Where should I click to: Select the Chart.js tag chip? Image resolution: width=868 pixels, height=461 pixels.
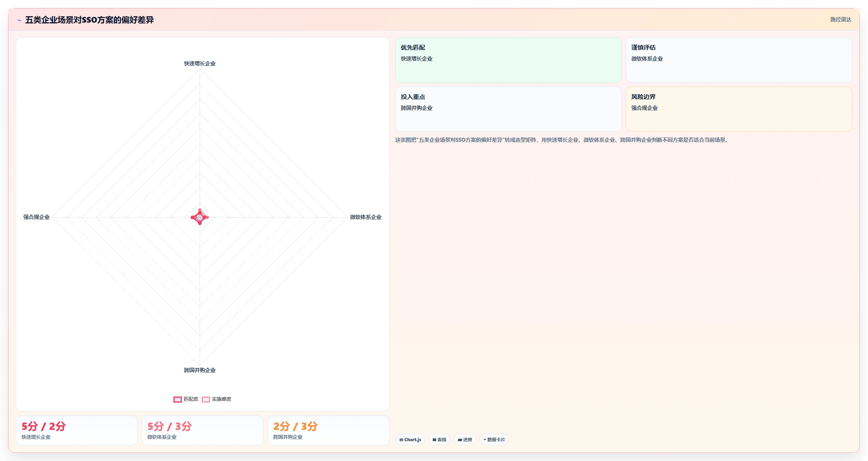pos(410,440)
